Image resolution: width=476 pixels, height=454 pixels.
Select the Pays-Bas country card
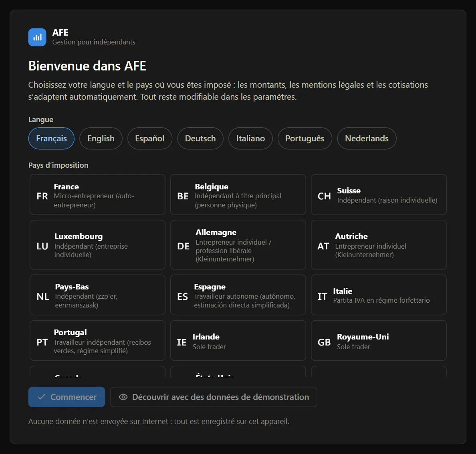point(97,295)
